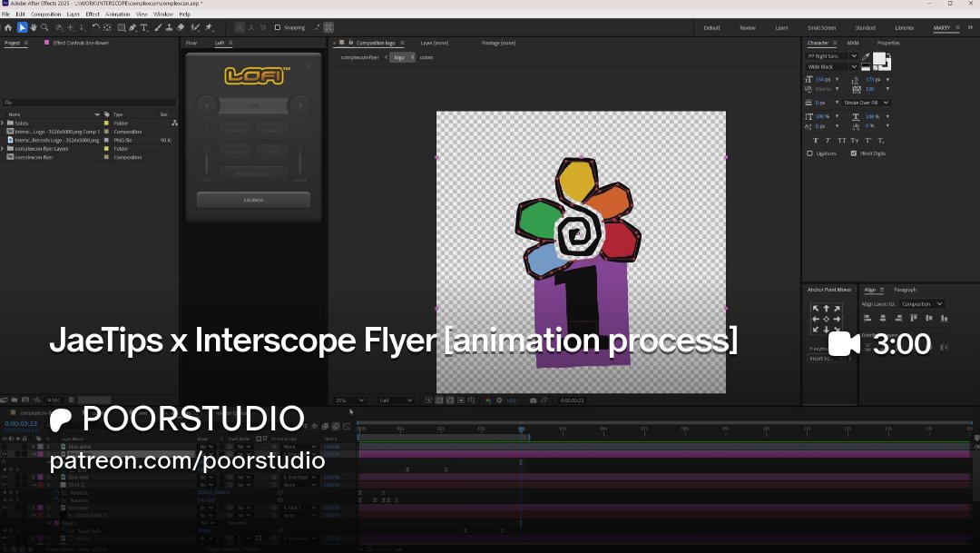
Task: Select the Puppet Pin tool
Action: 209,27
